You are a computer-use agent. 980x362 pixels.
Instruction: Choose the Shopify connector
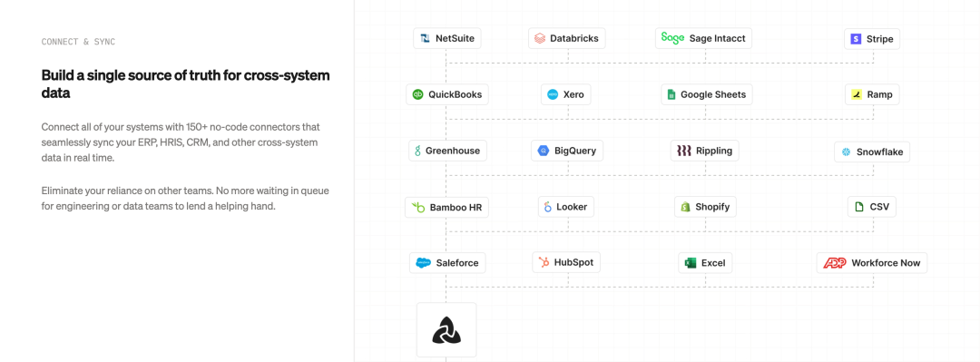point(705,206)
